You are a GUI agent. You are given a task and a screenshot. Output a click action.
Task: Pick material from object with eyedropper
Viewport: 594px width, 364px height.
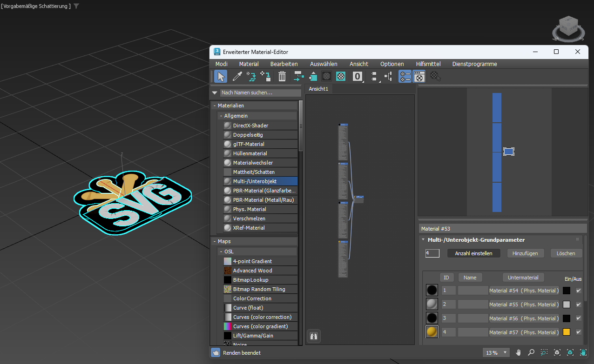pyautogui.click(x=237, y=76)
